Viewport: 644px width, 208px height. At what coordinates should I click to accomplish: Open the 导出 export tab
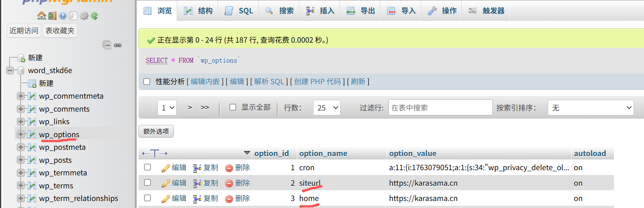coord(360,11)
